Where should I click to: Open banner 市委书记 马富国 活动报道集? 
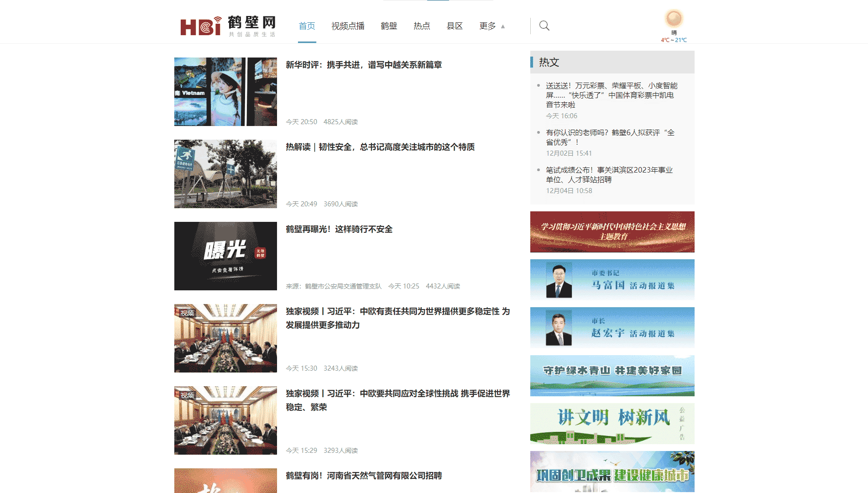pos(612,280)
